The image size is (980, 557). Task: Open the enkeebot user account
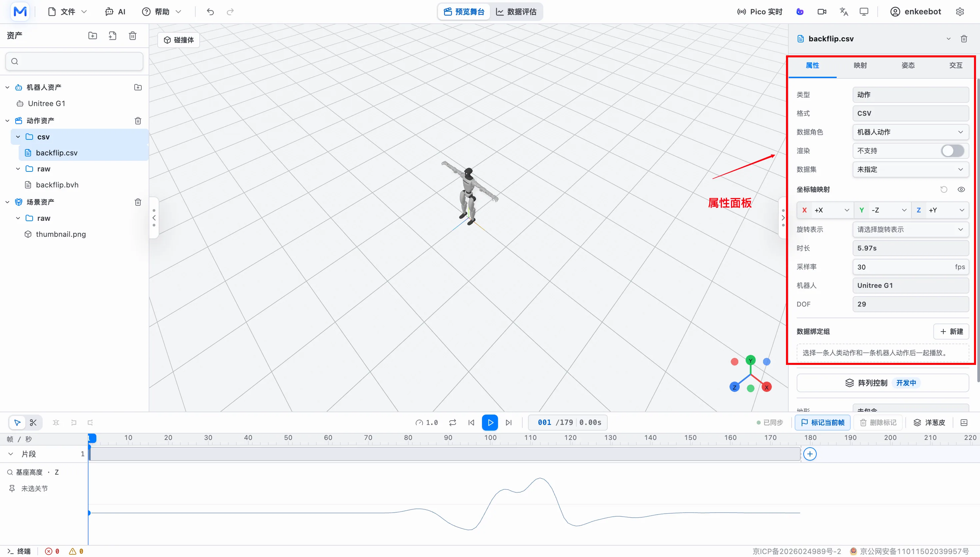(x=915, y=11)
